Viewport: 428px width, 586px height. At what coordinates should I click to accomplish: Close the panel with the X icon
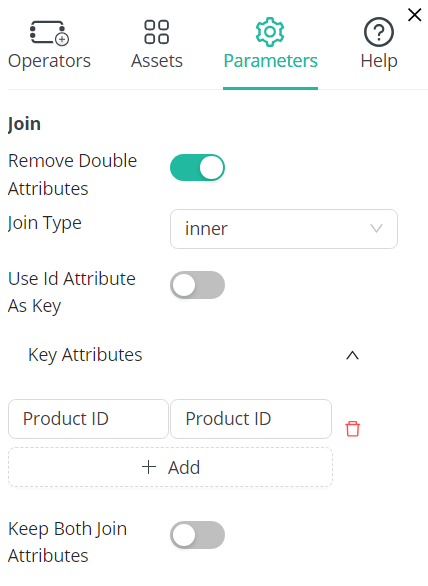pyautogui.click(x=415, y=15)
